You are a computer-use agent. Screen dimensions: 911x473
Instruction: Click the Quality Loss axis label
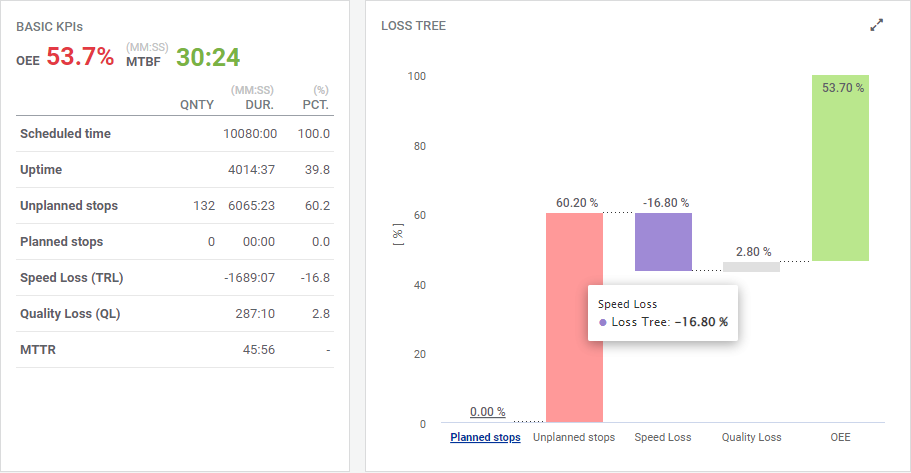751,437
